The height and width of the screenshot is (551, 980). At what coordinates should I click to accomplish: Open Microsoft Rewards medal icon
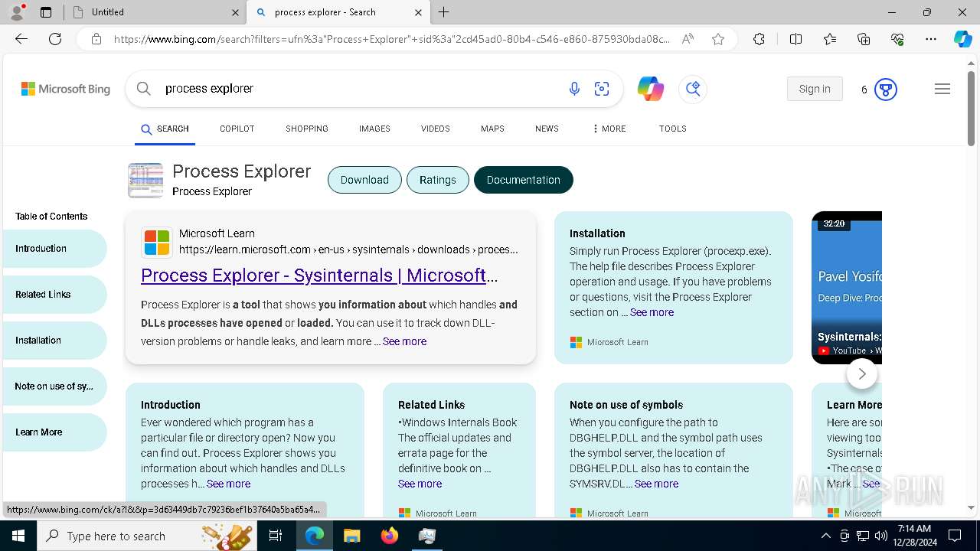886,90
